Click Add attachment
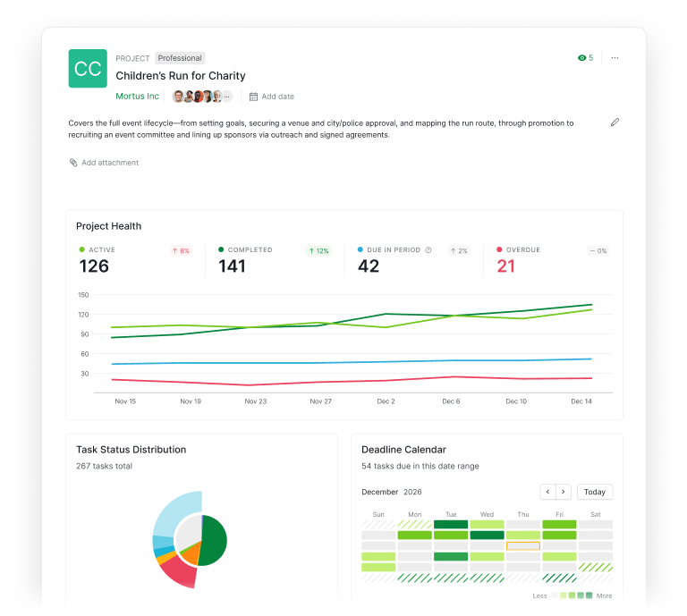The height and width of the screenshot is (616, 687). click(x=110, y=163)
